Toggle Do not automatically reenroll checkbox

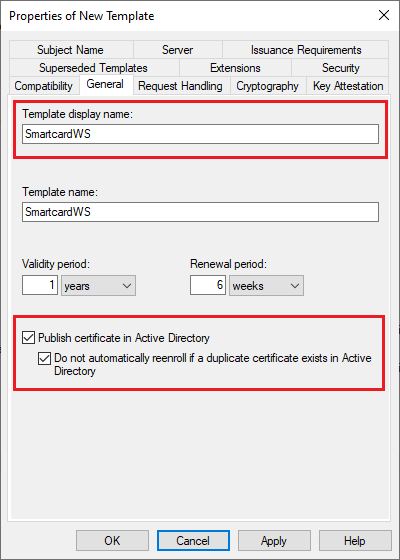[44, 358]
